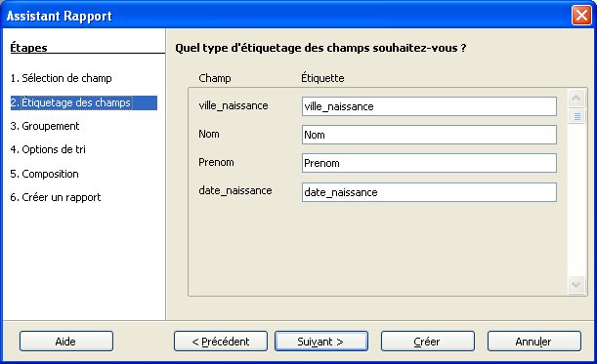The width and height of the screenshot is (597, 364).
Task: Click the étiquetage des champs question heading
Action: click(320, 48)
